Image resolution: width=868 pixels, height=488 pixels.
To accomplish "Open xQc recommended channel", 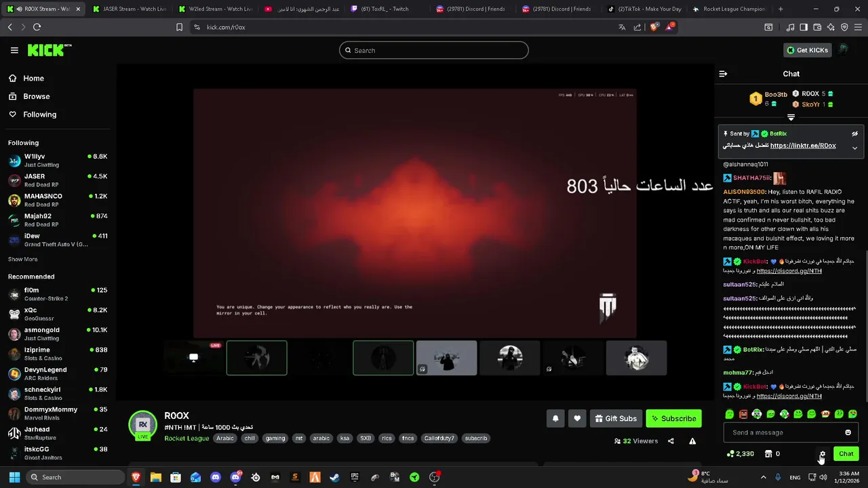I will (x=57, y=314).
